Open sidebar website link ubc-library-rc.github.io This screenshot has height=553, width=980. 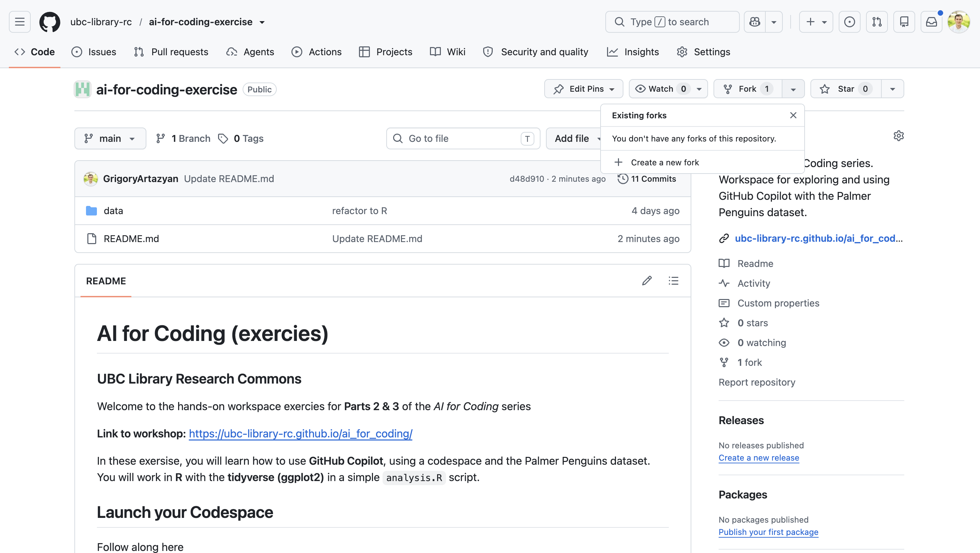(818, 238)
